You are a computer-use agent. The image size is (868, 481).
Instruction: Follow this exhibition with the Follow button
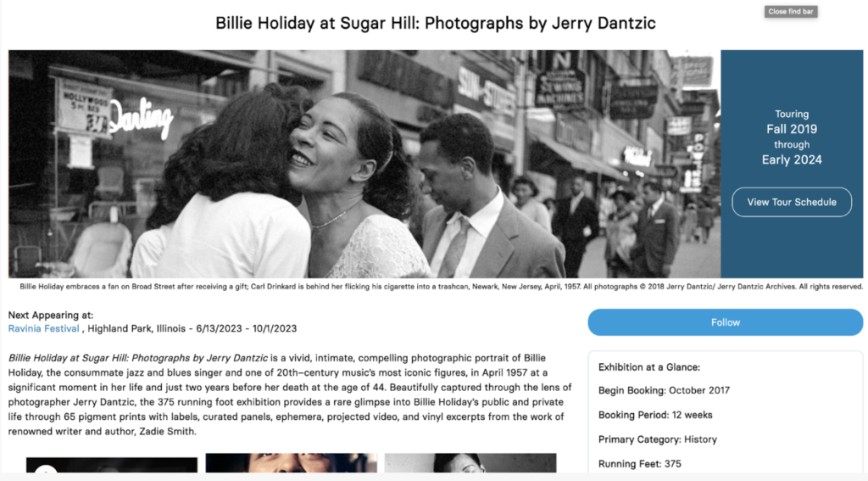726,322
